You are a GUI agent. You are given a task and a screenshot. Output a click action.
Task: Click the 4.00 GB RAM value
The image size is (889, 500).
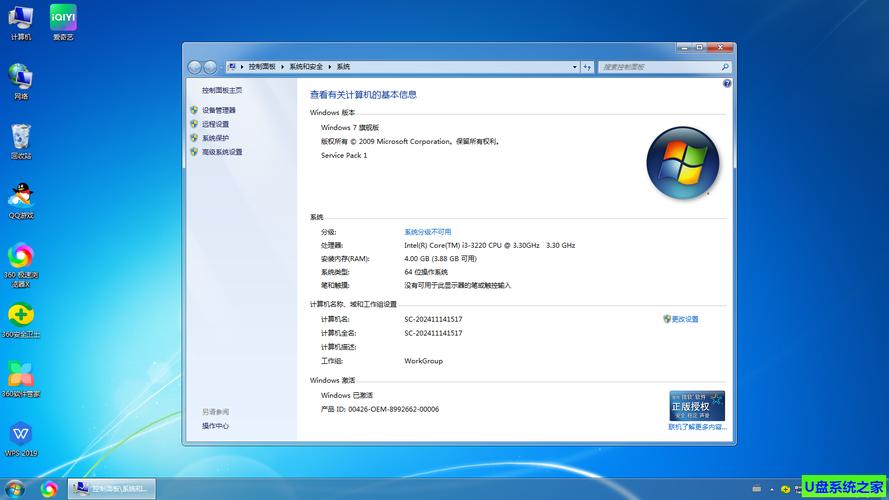click(x=440, y=259)
